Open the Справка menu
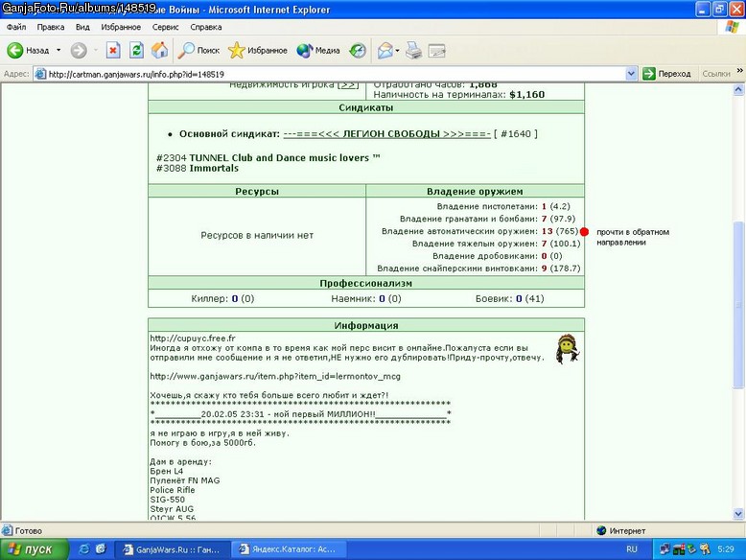This screenshot has width=746, height=560. point(206,27)
